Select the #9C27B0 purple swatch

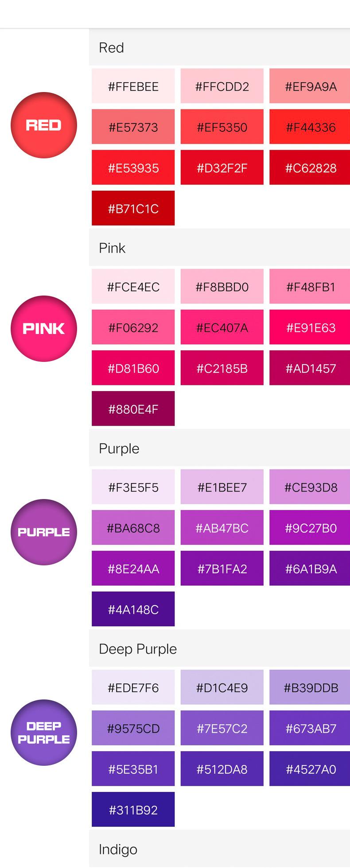(x=310, y=528)
